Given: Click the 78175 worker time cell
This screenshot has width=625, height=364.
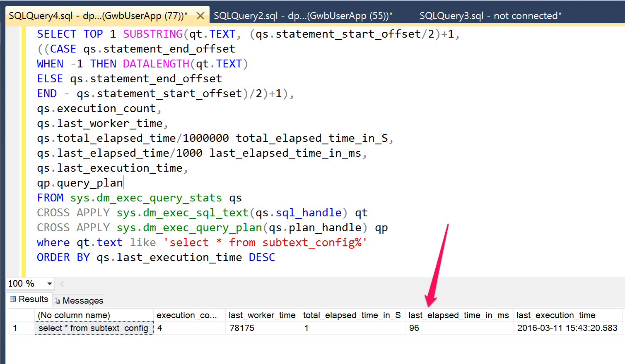Looking at the screenshot, I should (x=263, y=328).
